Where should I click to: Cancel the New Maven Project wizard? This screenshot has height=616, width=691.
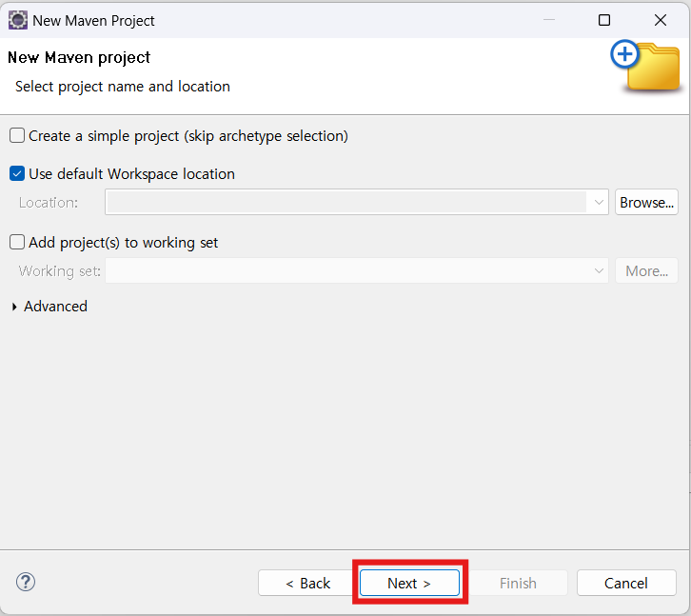(x=626, y=583)
